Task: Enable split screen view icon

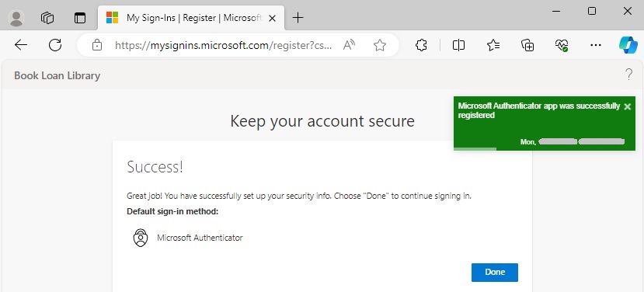Action: (x=458, y=45)
